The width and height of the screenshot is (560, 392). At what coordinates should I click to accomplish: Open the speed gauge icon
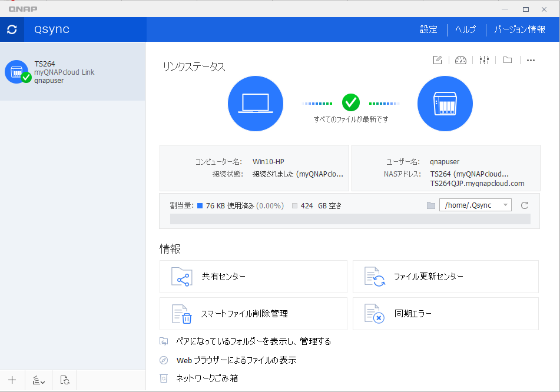tap(460, 60)
